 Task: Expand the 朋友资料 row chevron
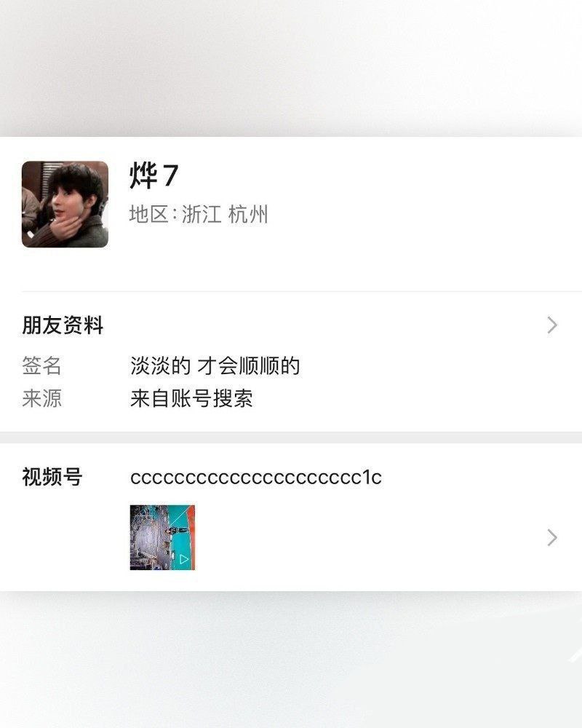coord(552,325)
